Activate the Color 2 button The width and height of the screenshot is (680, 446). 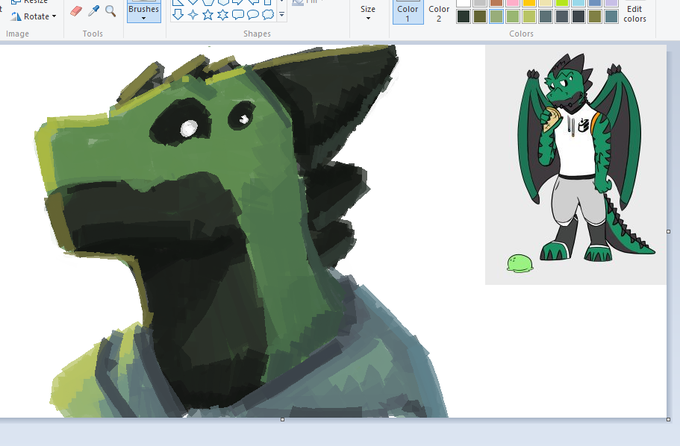point(439,12)
